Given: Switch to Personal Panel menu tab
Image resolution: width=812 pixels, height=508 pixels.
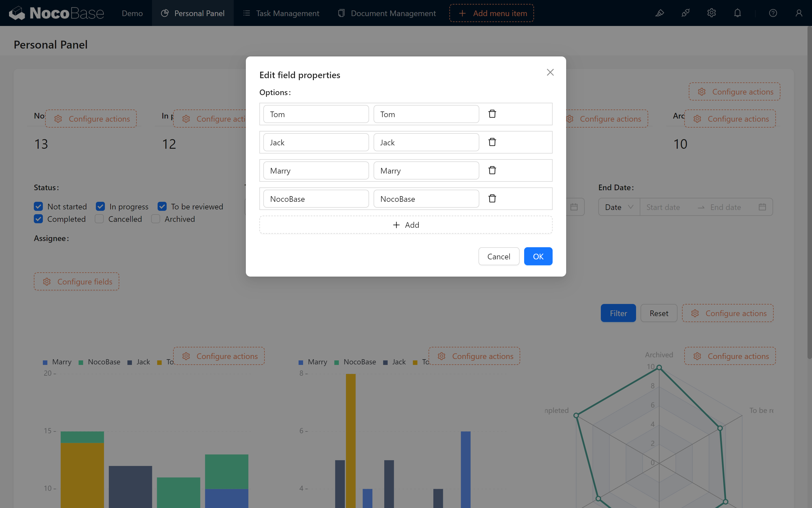Looking at the screenshot, I should click(193, 13).
